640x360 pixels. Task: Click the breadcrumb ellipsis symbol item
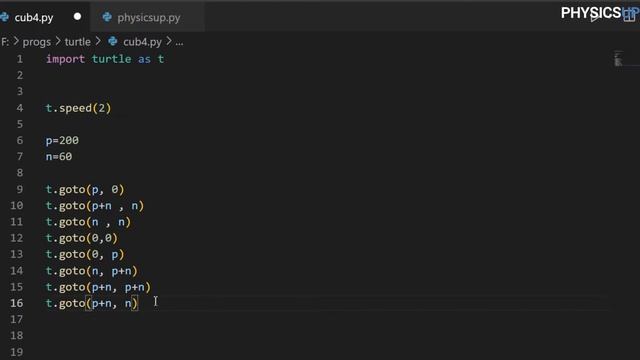pyautogui.click(x=179, y=42)
